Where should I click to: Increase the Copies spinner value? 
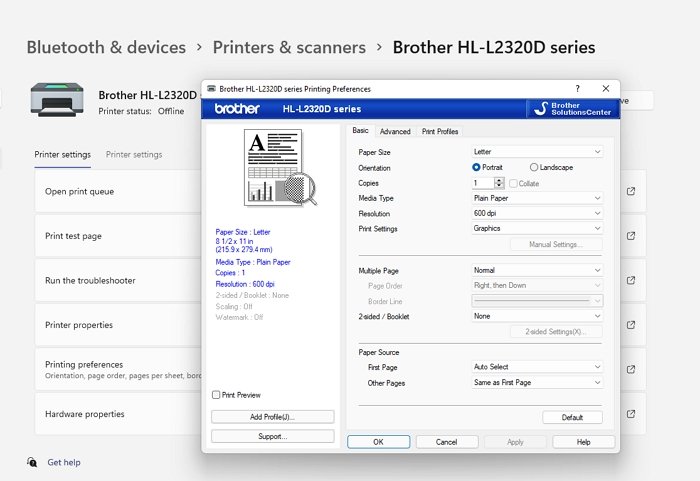tap(501, 180)
